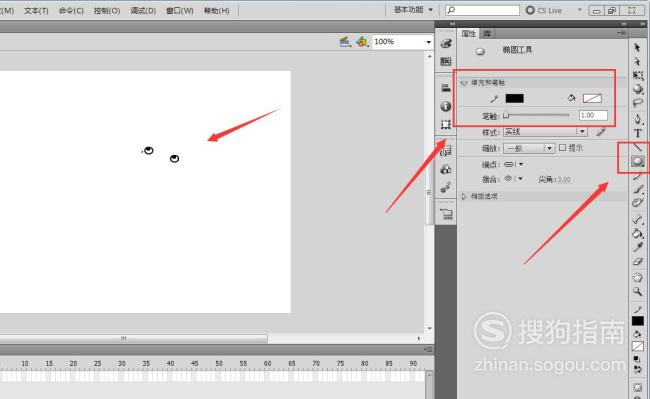650x399 pixels.
Task: Open the Color panel icon
Action: pos(446,44)
